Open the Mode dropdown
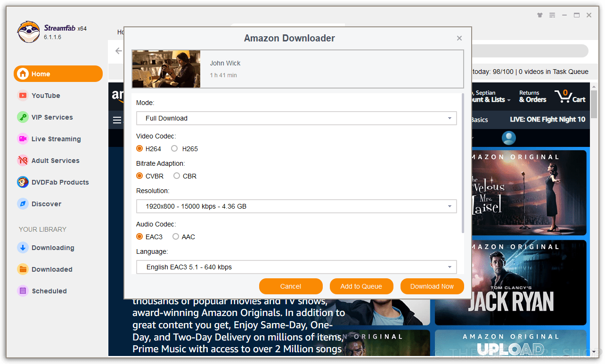Screen dimensions: 605x364 point(296,118)
